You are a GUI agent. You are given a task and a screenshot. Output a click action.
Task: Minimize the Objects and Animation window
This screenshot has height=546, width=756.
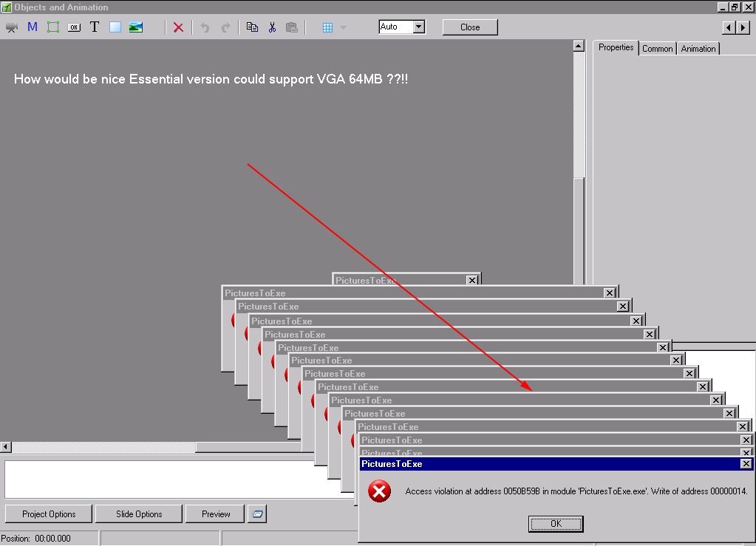pos(723,7)
